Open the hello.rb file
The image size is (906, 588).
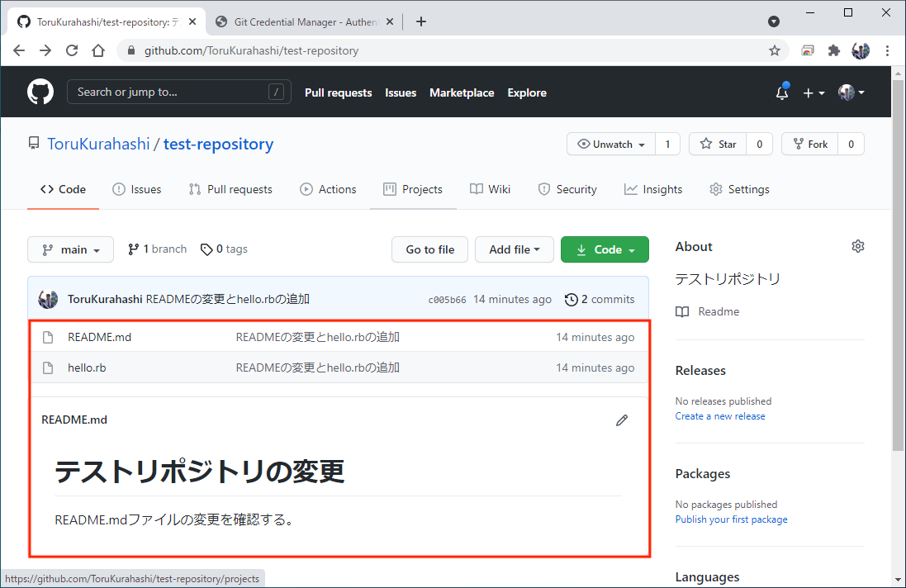click(87, 367)
